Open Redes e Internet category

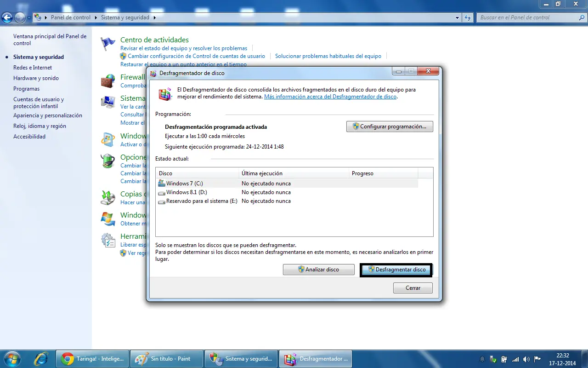33,68
